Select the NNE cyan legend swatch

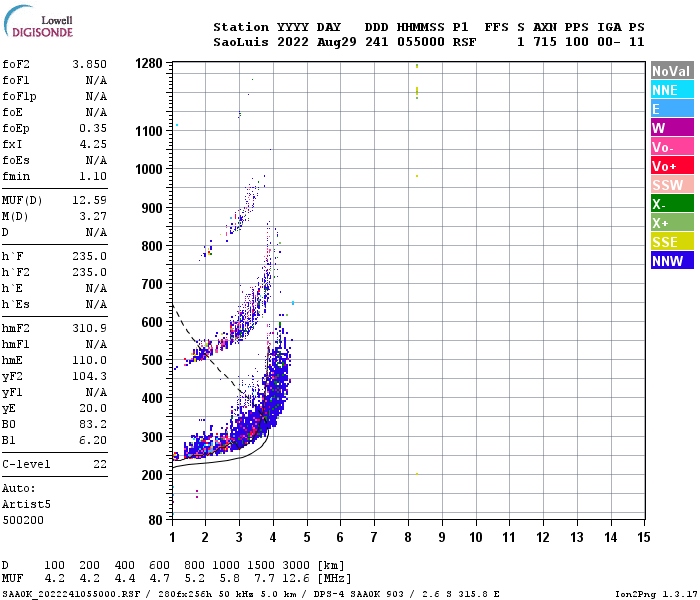point(672,90)
